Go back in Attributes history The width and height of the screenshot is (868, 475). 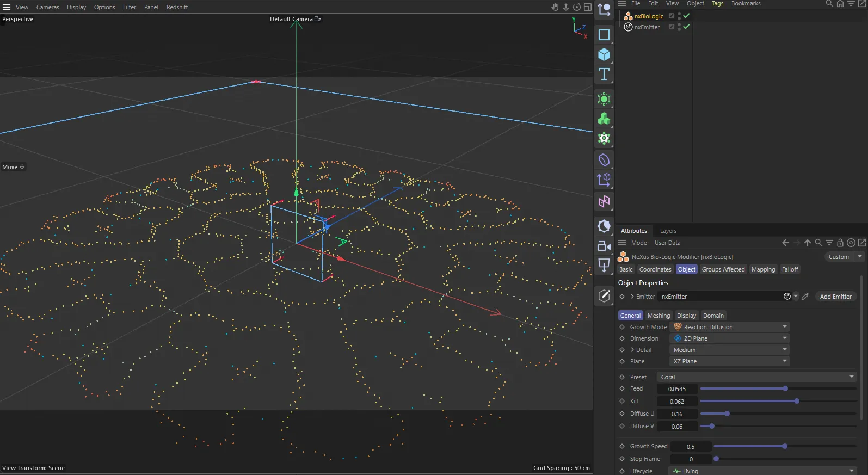(785, 243)
